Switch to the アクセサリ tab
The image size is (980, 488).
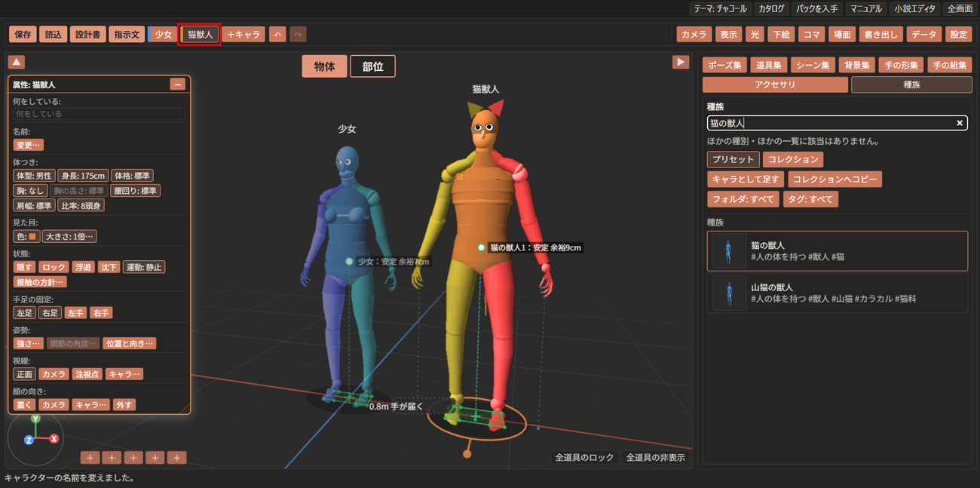coord(775,85)
